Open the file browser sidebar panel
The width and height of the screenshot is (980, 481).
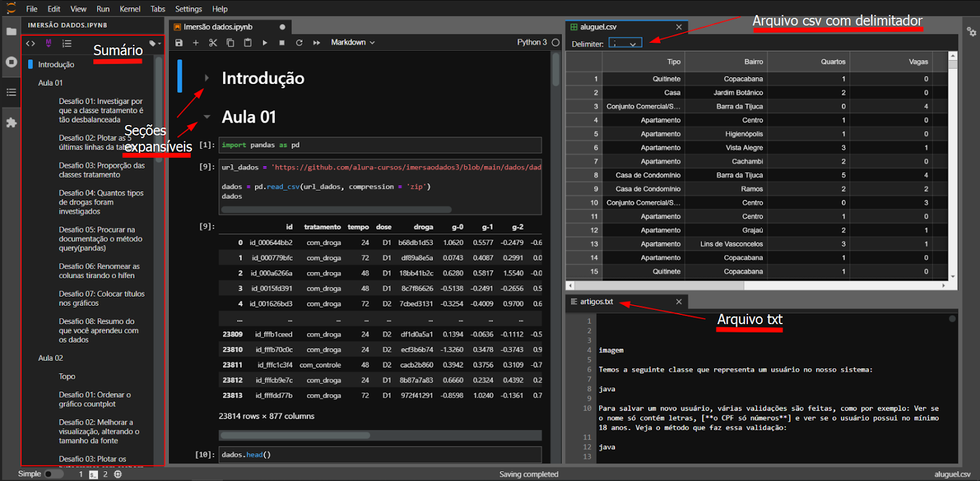point(11,31)
